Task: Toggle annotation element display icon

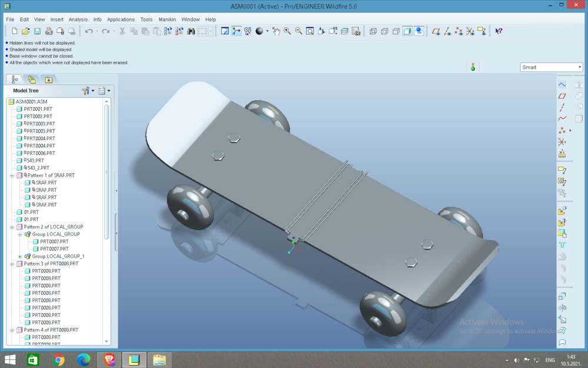Action: coord(482,31)
